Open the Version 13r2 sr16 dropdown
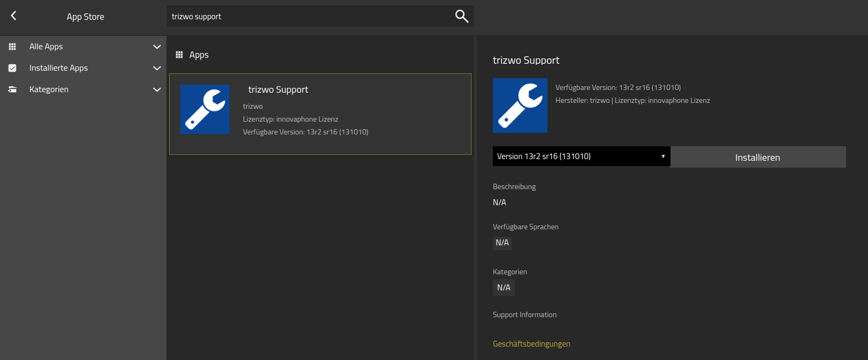The image size is (868, 360). point(581,156)
